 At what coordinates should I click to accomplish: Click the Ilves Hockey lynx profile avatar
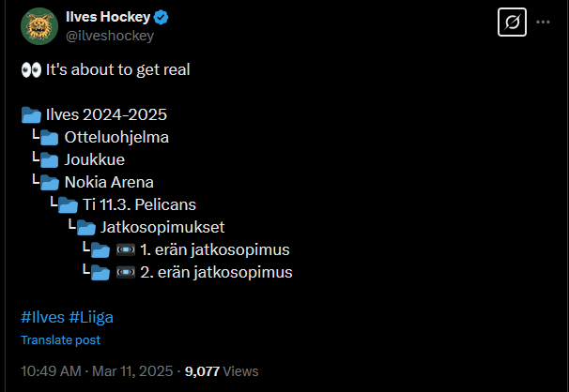[x=39, y=26]
